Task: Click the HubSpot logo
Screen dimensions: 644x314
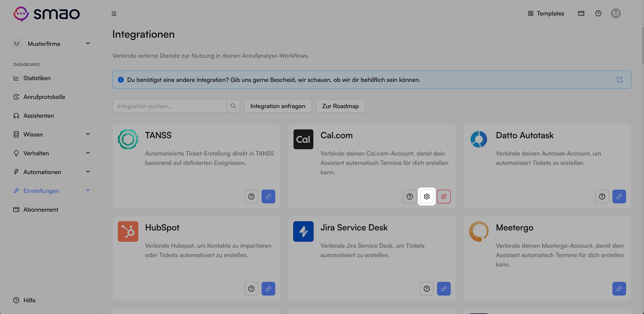Action: 128,232
